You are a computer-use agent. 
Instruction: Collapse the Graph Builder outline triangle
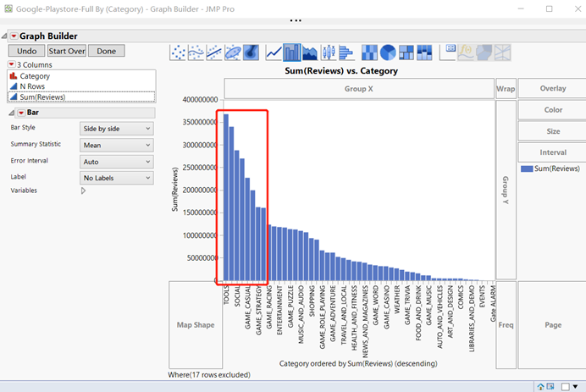(4, 36)
